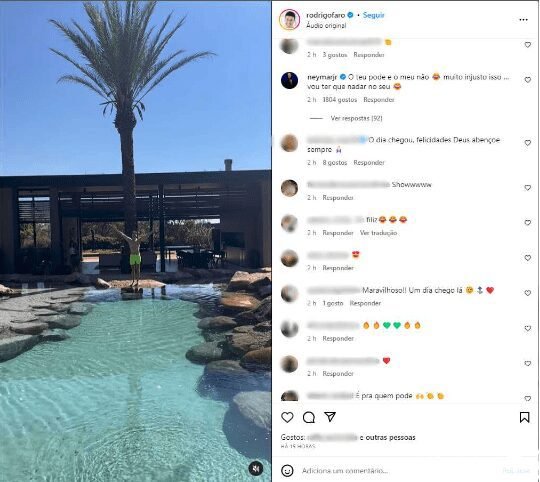The height and width of the screenshot is (482, 540).
Task: Open the three-dot more options menu
Action: 523,20
